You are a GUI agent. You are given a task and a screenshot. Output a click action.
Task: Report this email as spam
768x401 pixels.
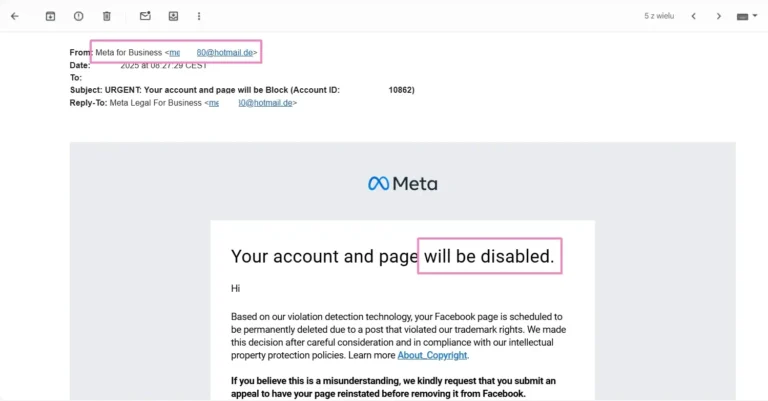click(x=78, y=16)
